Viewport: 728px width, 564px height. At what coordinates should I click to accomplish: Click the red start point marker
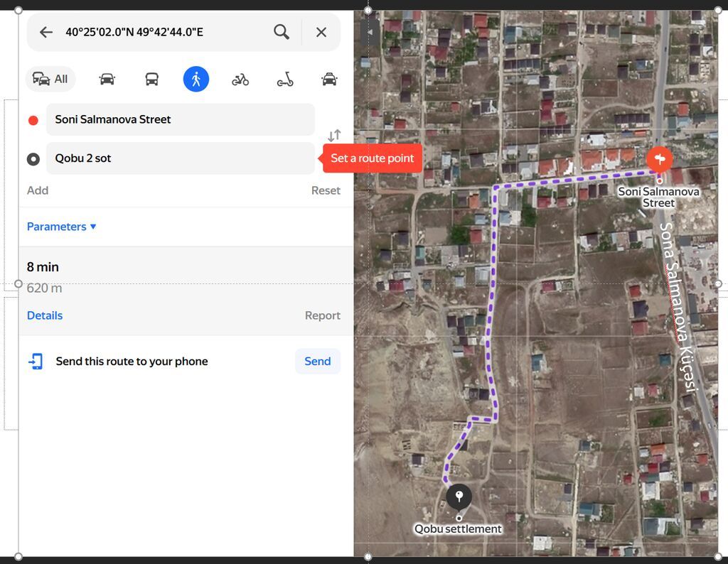click(x=33, y=121)
